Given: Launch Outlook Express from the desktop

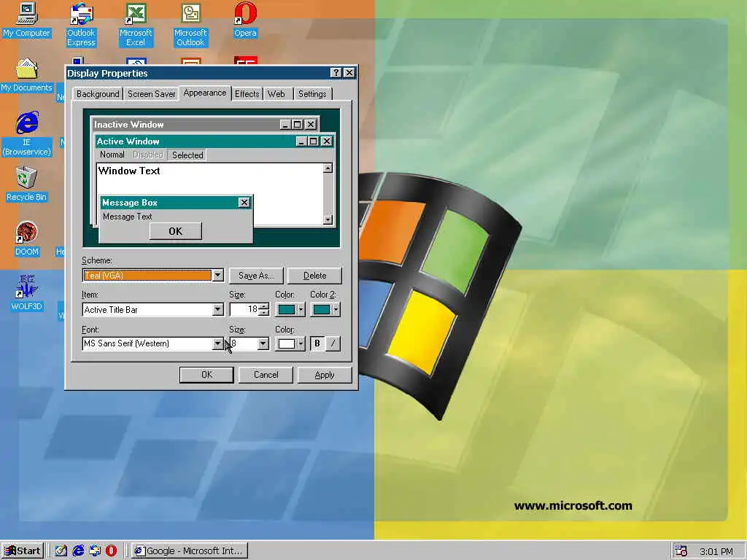Looking at the screenshot, I should (x=81, y=24).
